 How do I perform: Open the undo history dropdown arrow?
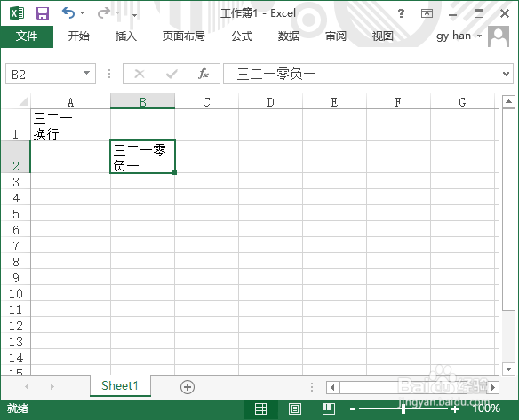point(83,13)
